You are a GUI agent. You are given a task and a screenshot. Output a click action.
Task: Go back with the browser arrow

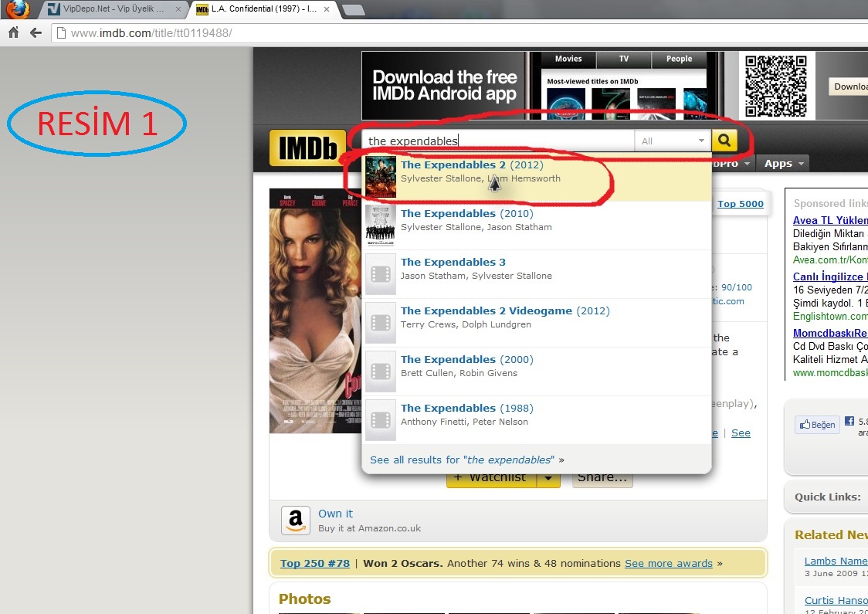coord(36,32)
